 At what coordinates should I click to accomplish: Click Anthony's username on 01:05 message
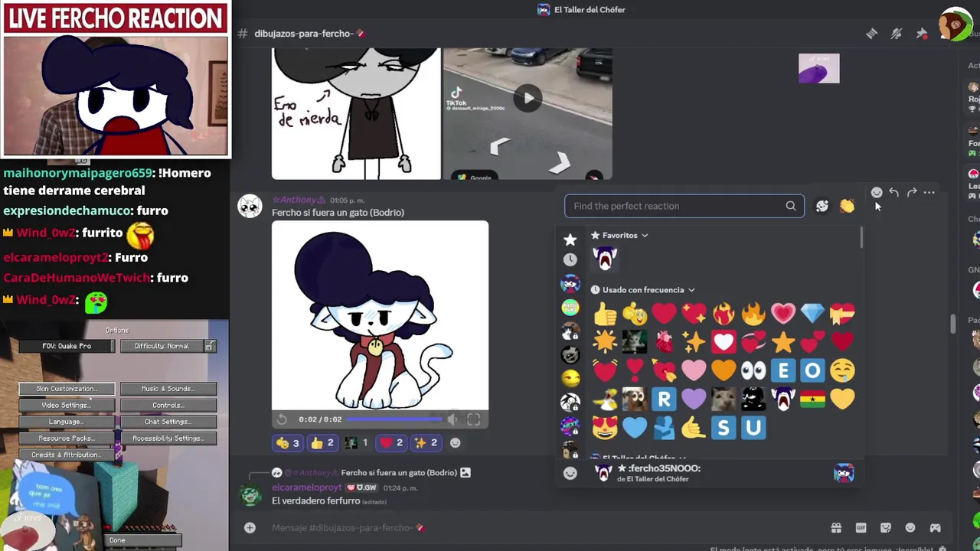tap(299, 201)
